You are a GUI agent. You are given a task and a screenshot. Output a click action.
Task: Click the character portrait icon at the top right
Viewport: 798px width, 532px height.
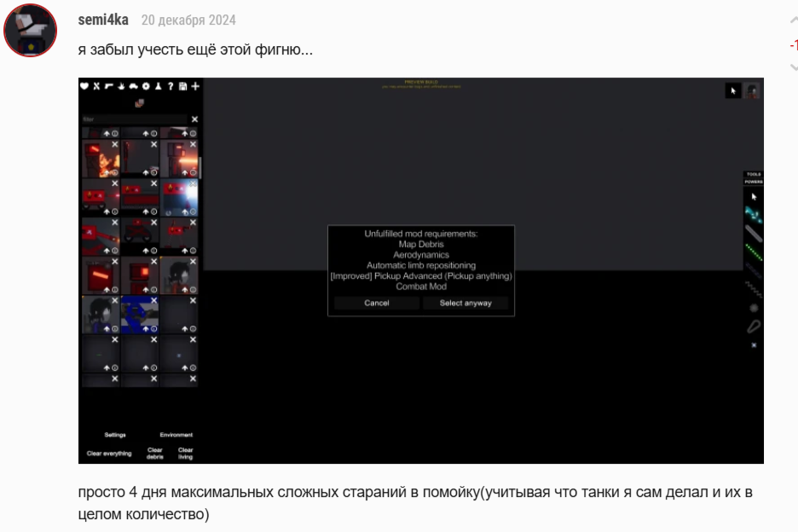tap(752, 90)
